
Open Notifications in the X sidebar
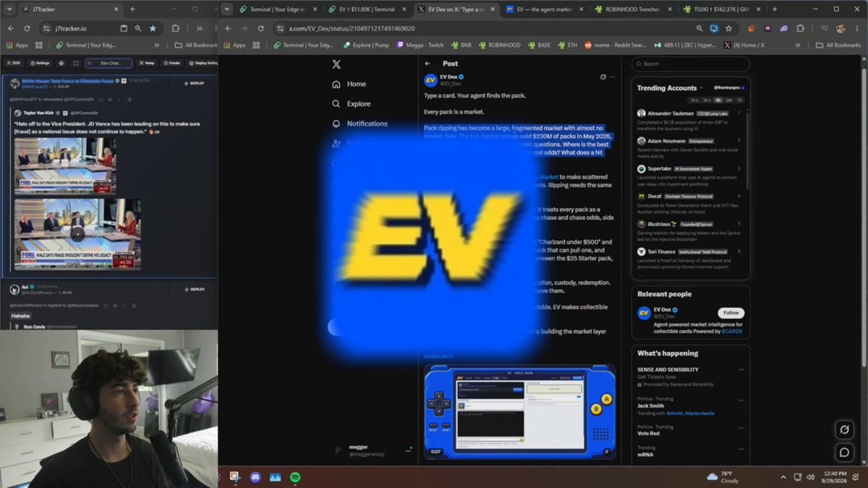tap(359, 124)
